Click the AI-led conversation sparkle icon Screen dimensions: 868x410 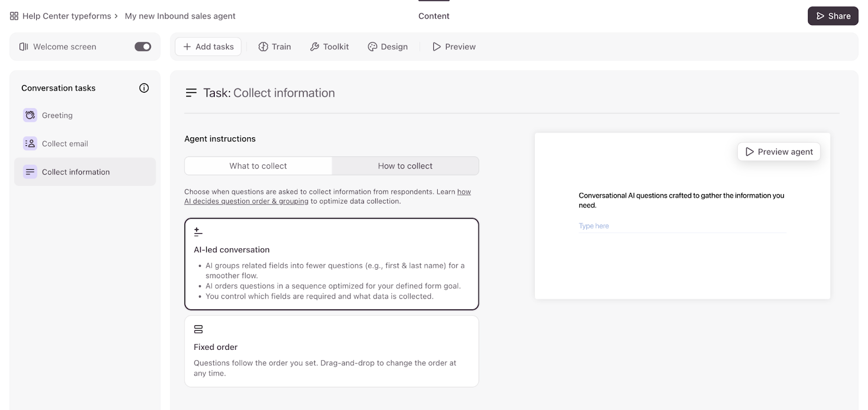[x=198, y=232]
